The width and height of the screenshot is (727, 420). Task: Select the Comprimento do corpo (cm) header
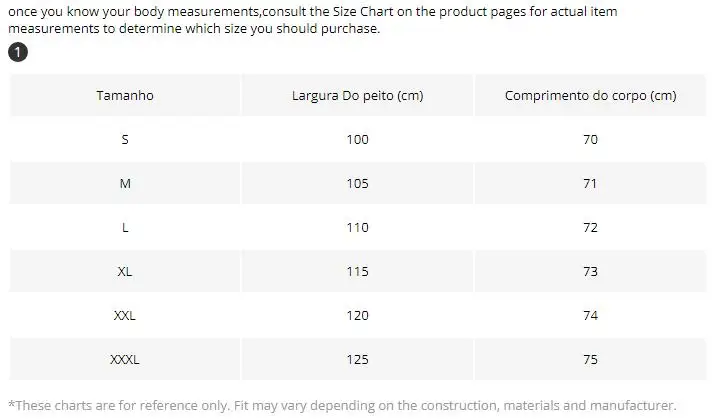pyautogui.click(x=590, y=95)
